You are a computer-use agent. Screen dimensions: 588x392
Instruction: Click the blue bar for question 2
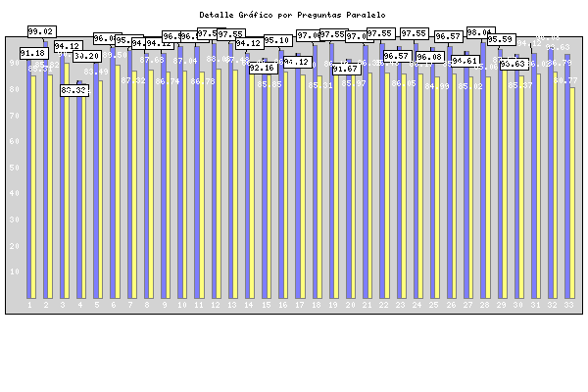click(45, 170)
